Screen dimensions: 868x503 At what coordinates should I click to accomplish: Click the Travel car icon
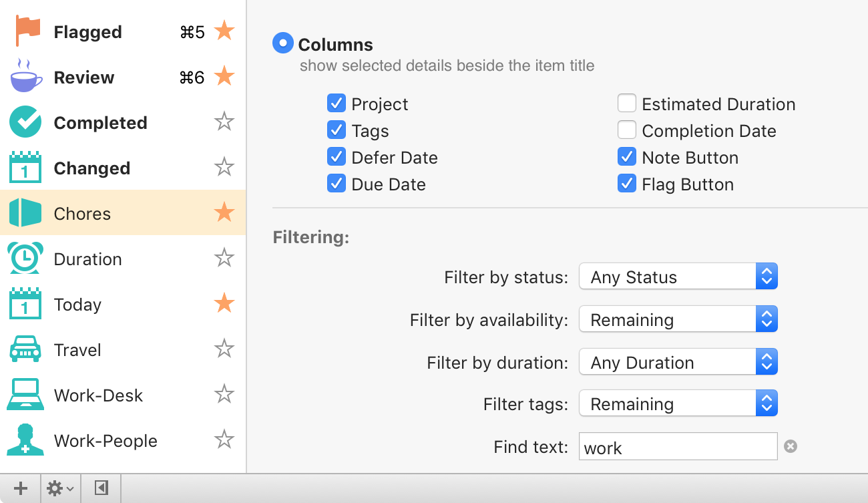tap(26, 349)
